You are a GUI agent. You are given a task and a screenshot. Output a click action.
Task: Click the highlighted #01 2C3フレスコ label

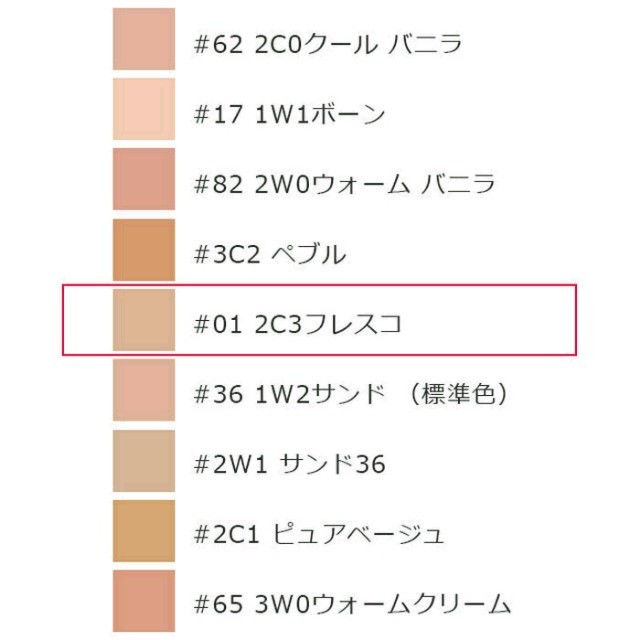tap(298, 324)
